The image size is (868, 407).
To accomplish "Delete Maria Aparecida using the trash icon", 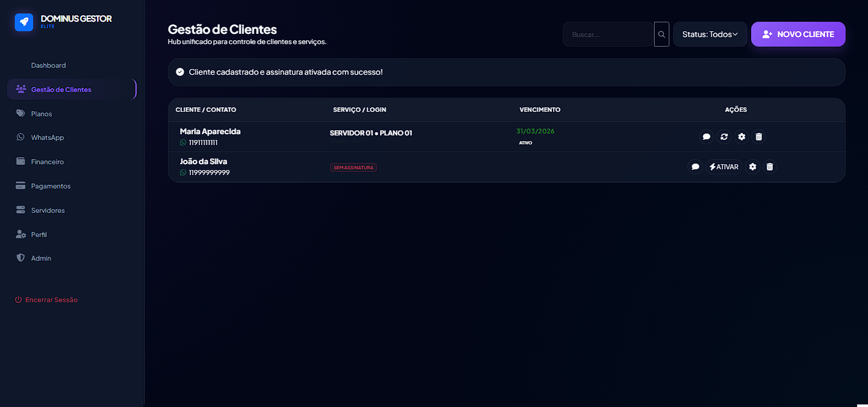I will point(759,137).
